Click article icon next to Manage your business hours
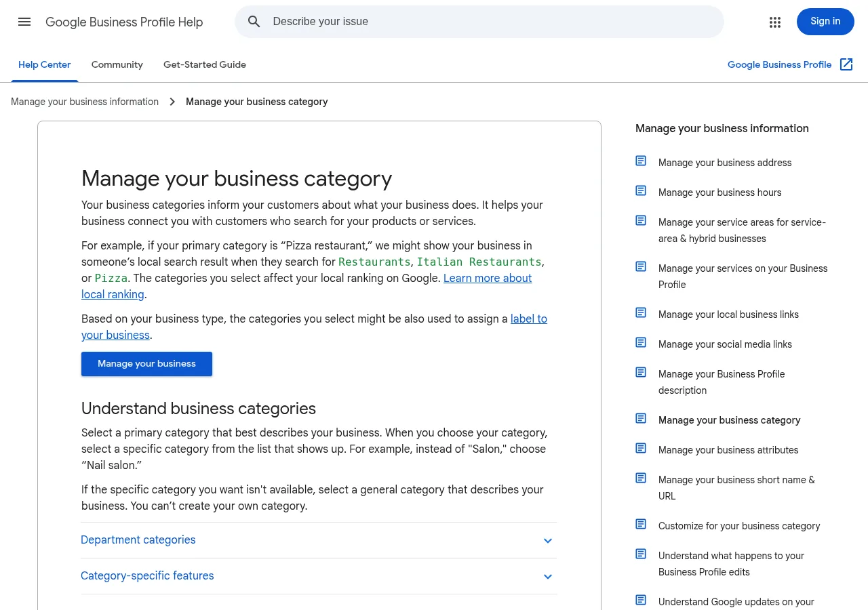The height and width of the screenshot is (610, 868). pyautogui.click(x=641, y=190)
